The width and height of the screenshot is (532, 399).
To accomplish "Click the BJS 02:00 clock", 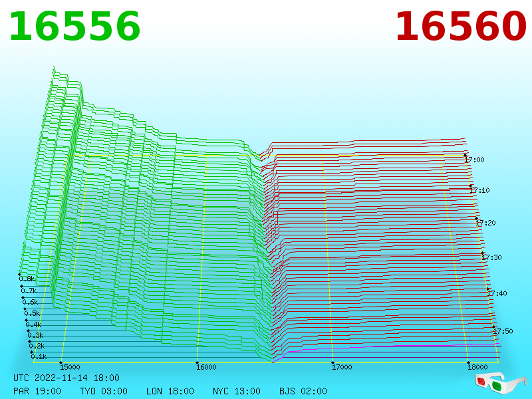I will (x=303, y=391).
